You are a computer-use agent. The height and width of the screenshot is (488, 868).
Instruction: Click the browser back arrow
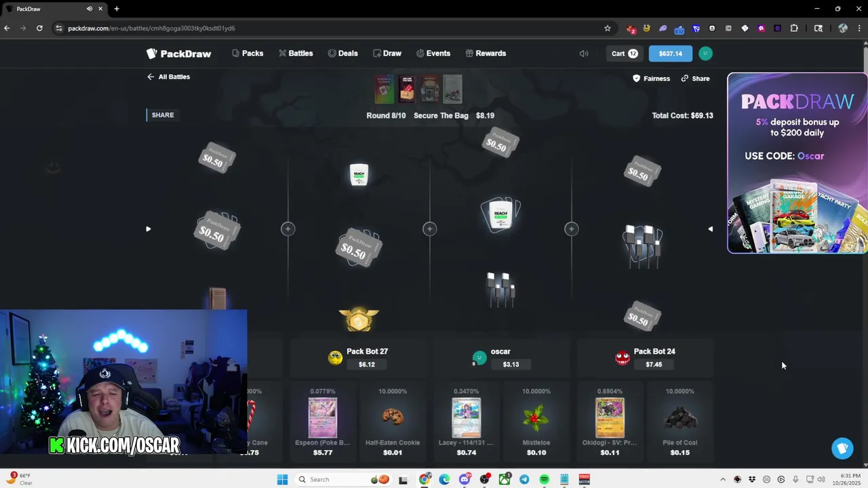pyautogui.click(x=7, y=28)
